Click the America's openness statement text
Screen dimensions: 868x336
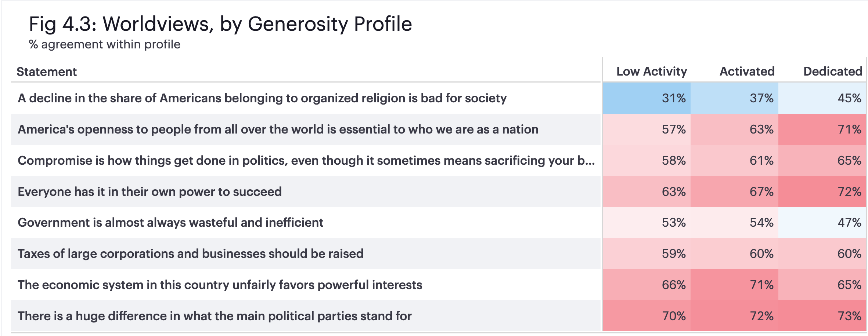point(278,129)
